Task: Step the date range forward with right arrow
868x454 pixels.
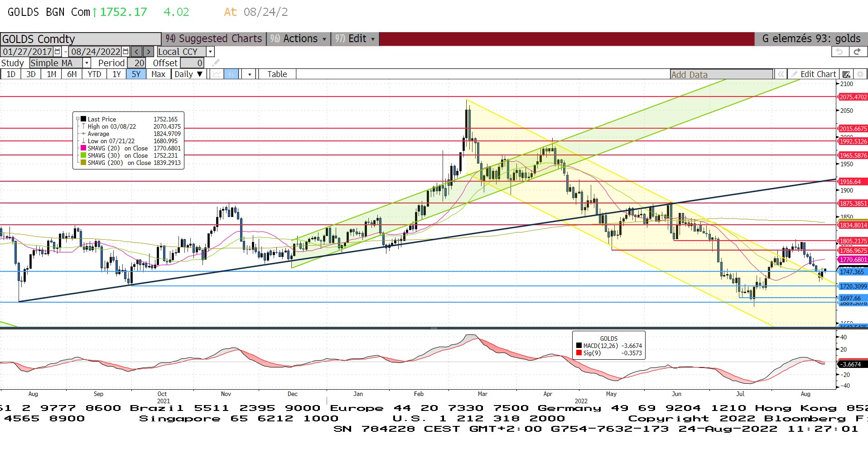Action: click(x=148, y=52)
